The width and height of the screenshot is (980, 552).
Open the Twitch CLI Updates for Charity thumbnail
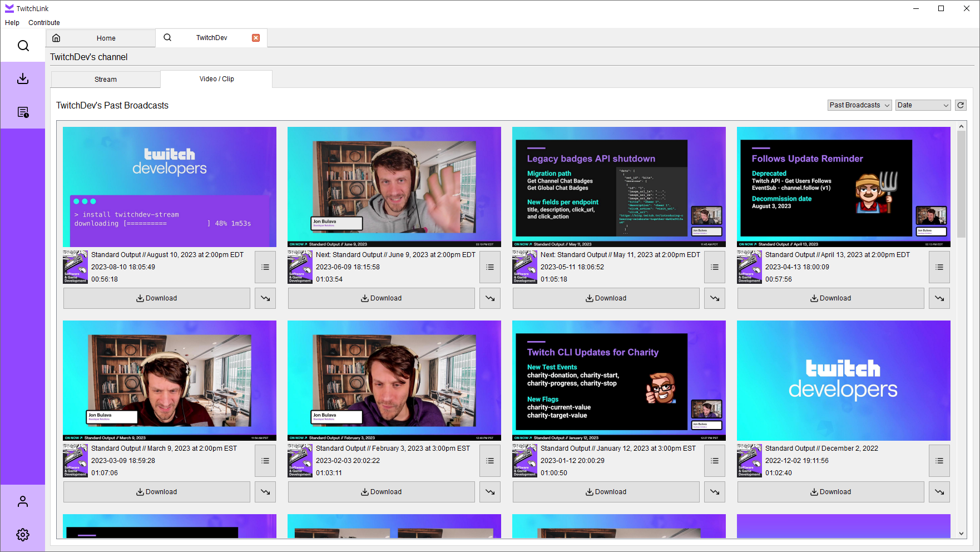click(x=619, y=381)
